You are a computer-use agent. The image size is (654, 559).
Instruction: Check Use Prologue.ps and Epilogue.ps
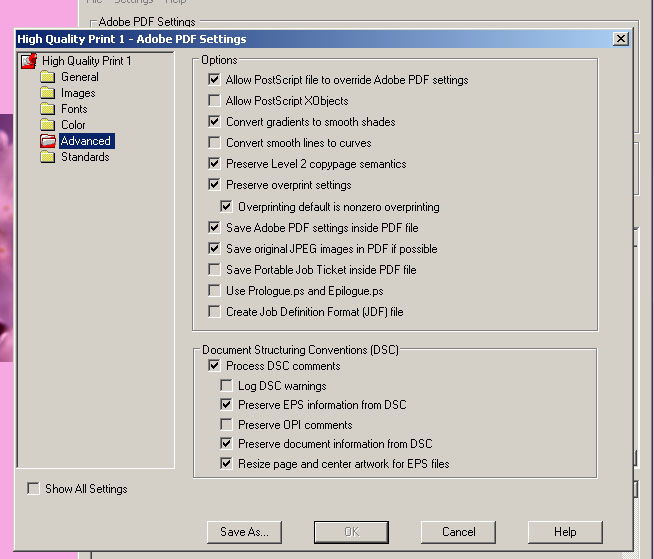click(x=214, y=290)
